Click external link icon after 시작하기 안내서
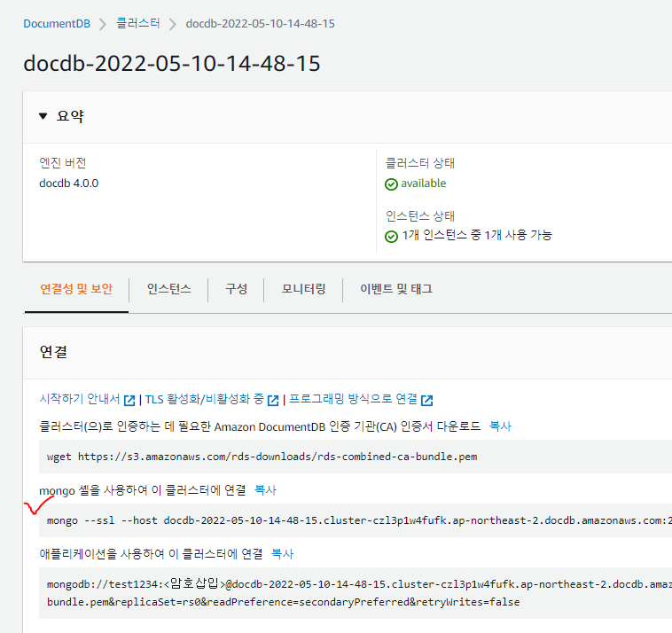 click(x=129, y=400)
